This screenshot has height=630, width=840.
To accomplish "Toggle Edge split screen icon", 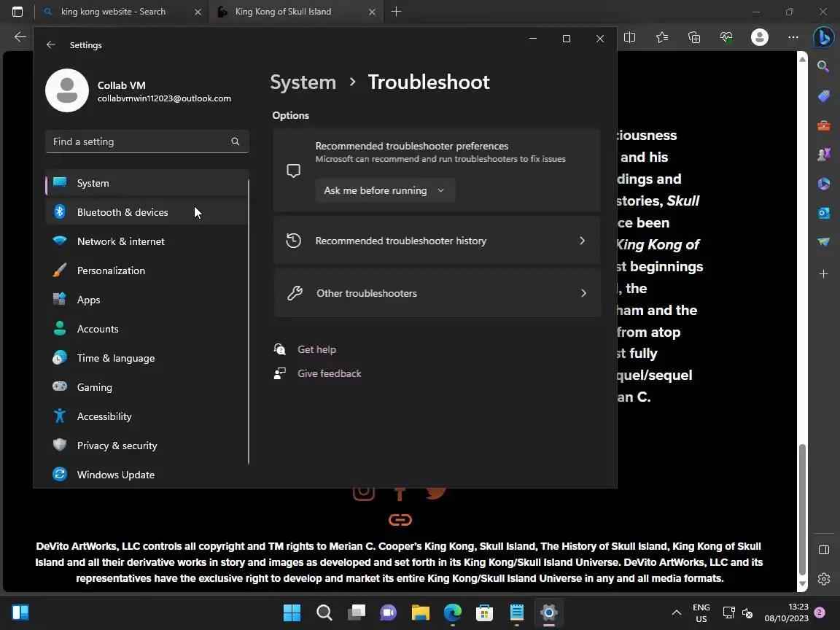I will tap(629, 37).
